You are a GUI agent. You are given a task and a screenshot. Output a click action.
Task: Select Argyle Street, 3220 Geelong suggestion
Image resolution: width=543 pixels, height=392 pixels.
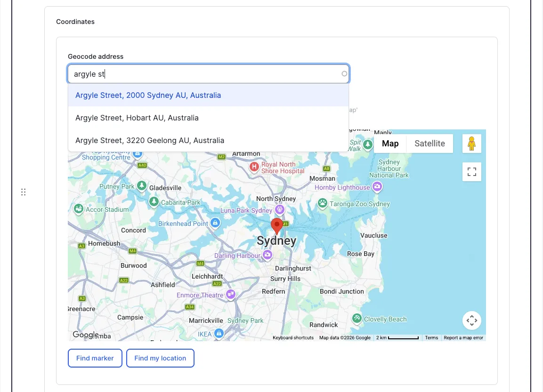tap(209, 140)
